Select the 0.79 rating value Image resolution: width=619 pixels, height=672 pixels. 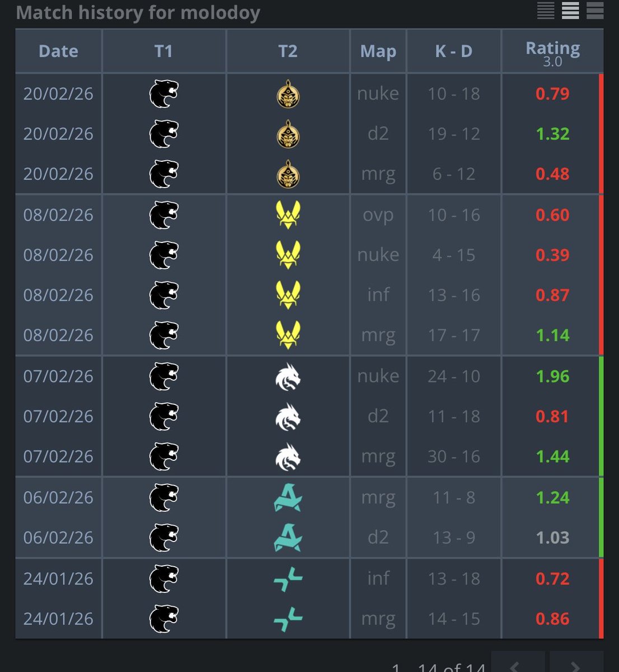pyautogui.click(x=552, y=94)
